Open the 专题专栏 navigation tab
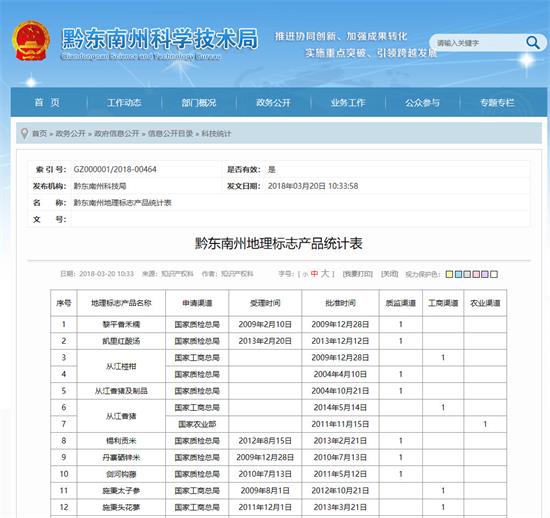 point(497,102)
